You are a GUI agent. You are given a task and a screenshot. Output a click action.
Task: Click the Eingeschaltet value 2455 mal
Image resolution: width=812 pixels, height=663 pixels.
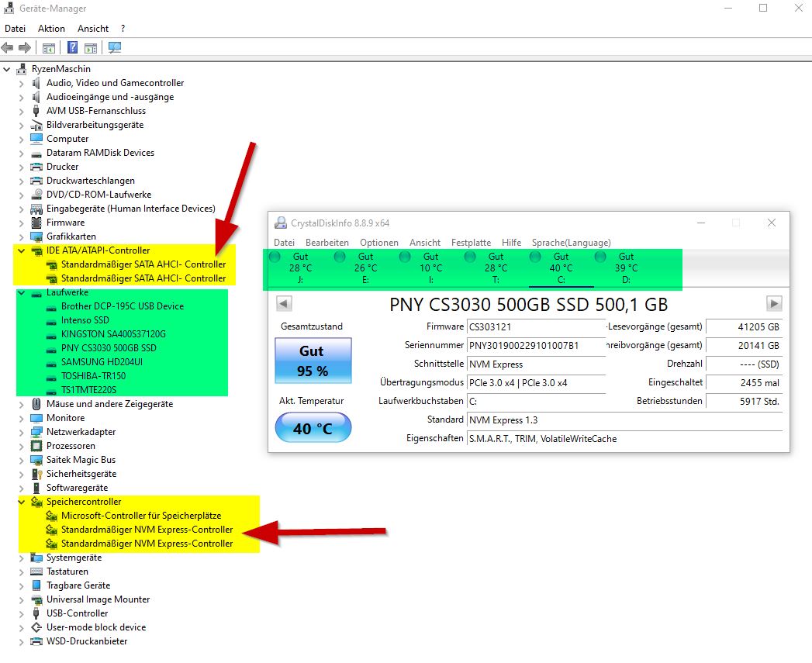745,383
